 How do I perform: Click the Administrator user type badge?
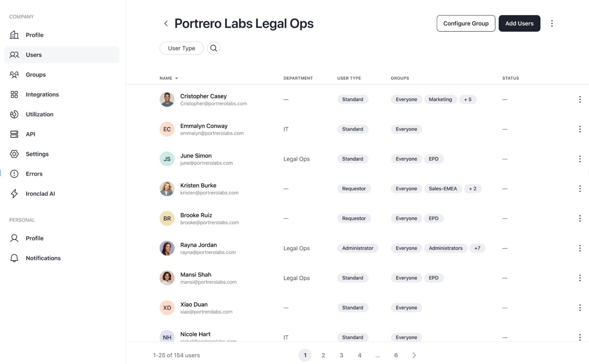(358, 248)
